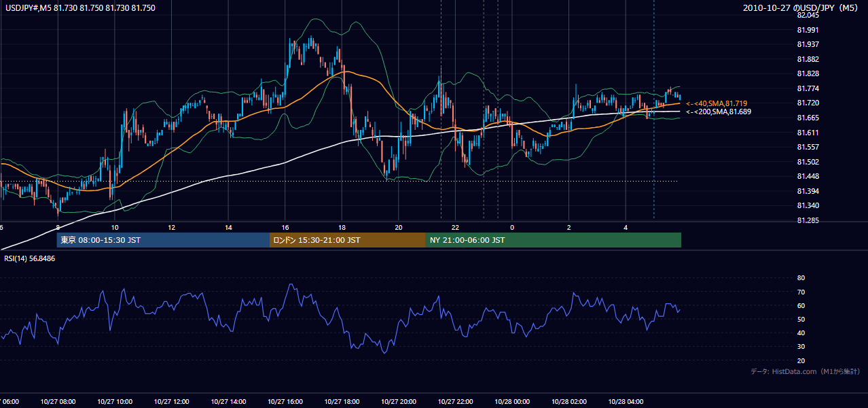
Task: Click the RSI scale value 40
Action: 801,333
